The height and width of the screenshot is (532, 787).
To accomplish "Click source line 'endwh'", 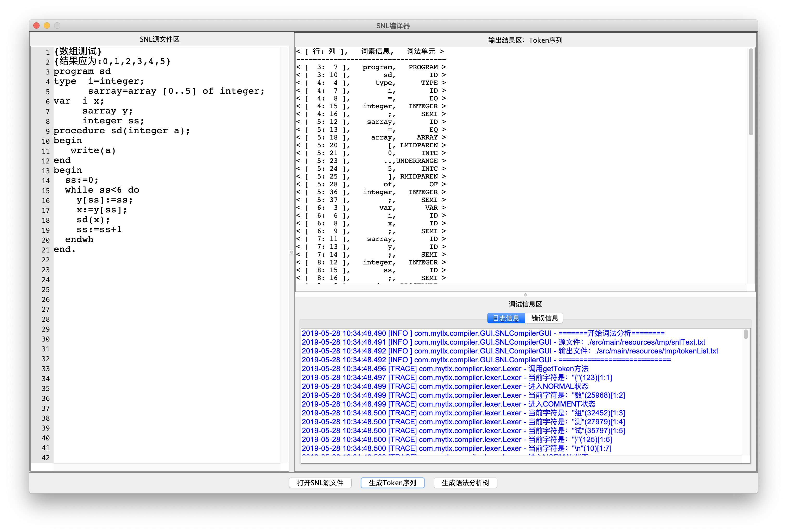I will pos(79,239).
